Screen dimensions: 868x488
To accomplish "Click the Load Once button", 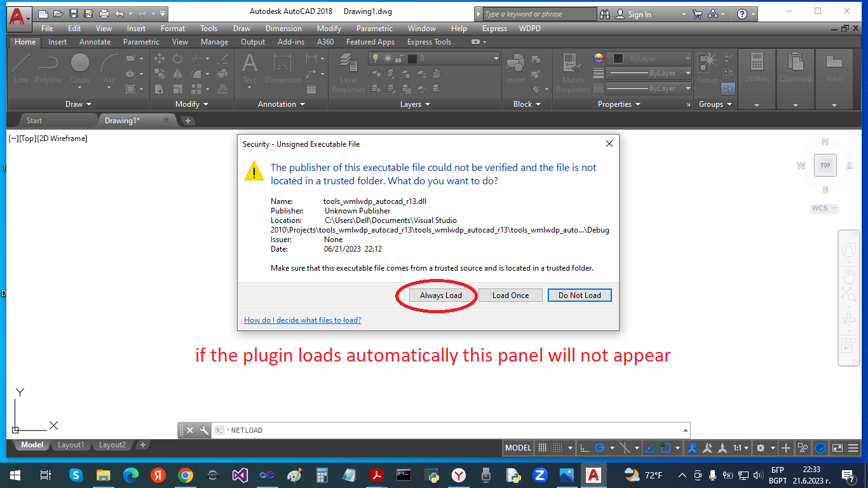I will [510, 295].
